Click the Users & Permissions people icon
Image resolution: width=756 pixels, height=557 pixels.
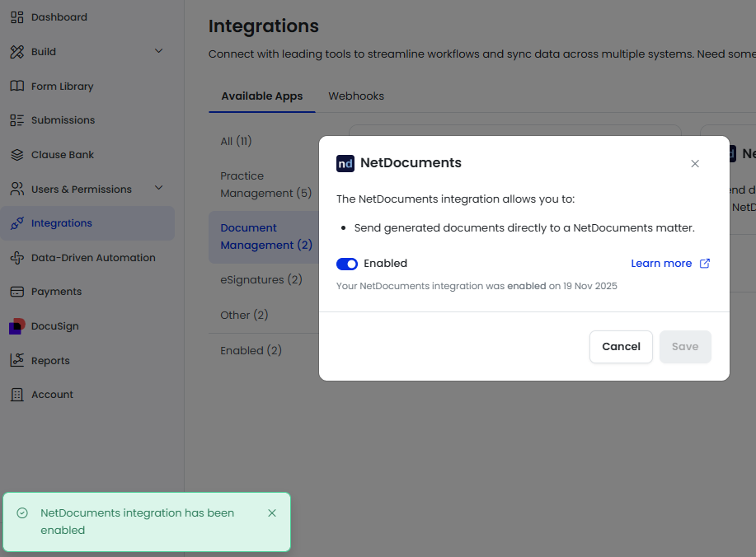pyautogui.click(x=16, y=189)
